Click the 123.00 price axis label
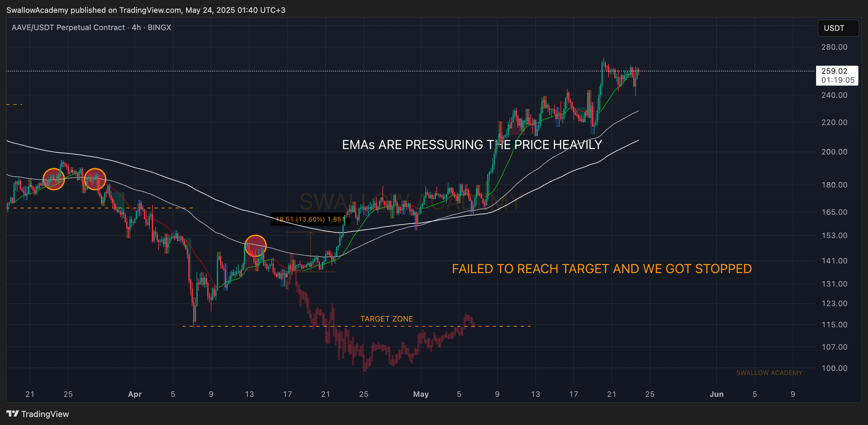The image size is (868, 425). (x=834, y=303)
